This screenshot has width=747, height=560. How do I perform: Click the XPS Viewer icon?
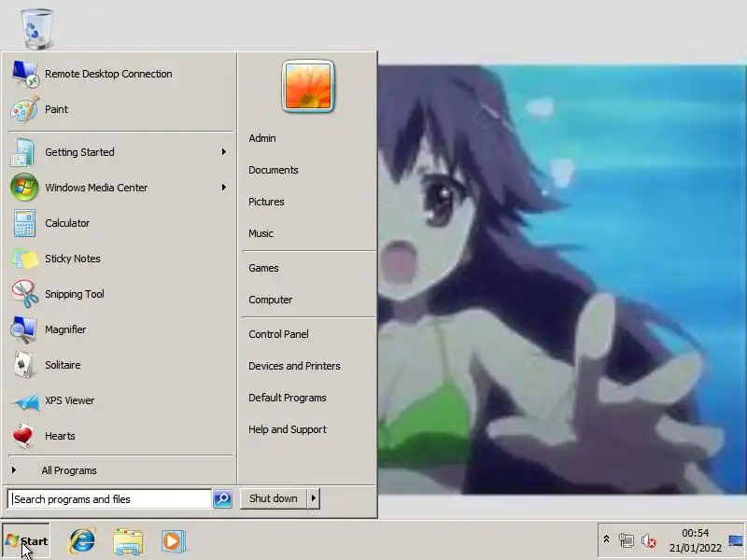[x=26, y=401]
